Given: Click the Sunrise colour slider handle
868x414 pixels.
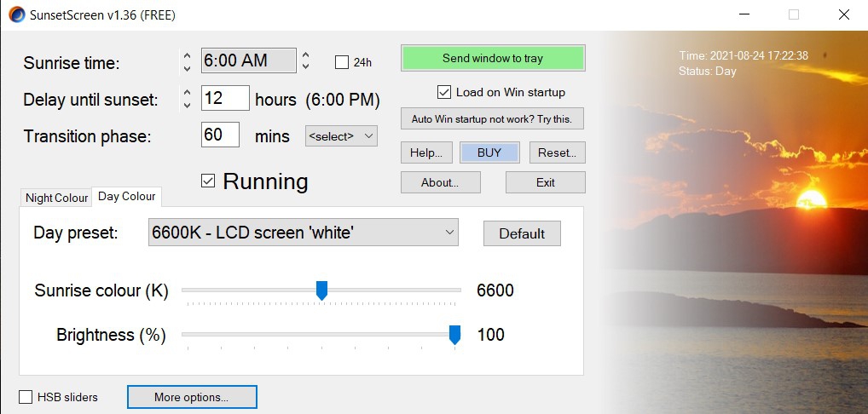Looking at the screenshot, I should pos(321,290).
